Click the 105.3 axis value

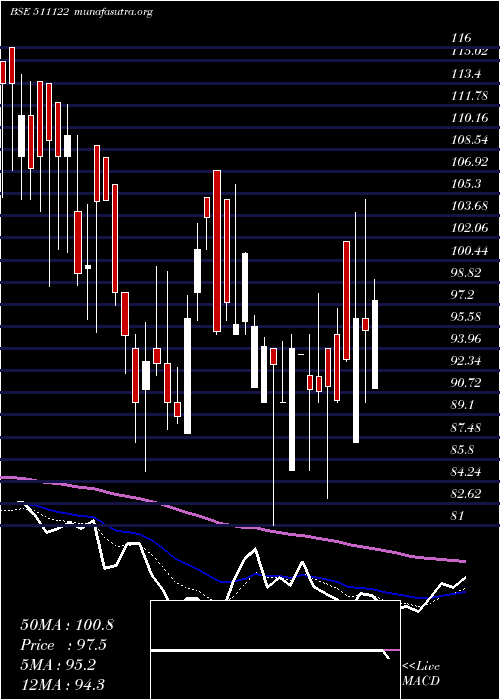tap(466, 184)
